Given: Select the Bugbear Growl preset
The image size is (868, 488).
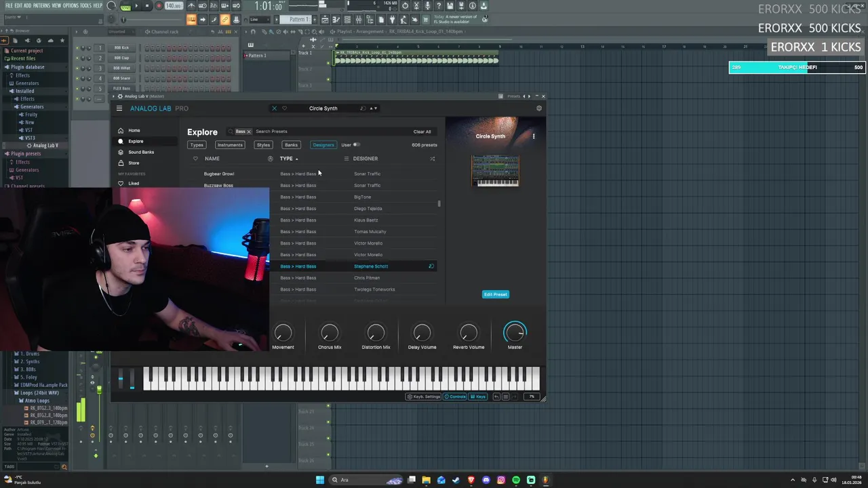Looking at the screenshot, I should 218,174.
